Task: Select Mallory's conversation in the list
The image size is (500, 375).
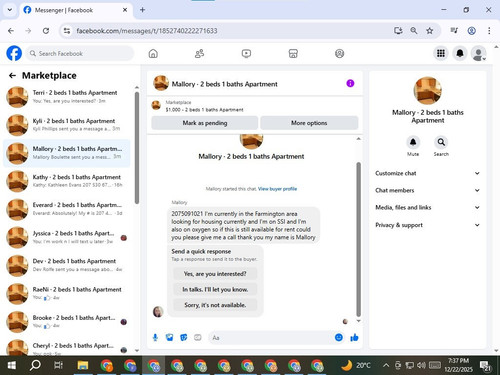Action: (67, 153)
